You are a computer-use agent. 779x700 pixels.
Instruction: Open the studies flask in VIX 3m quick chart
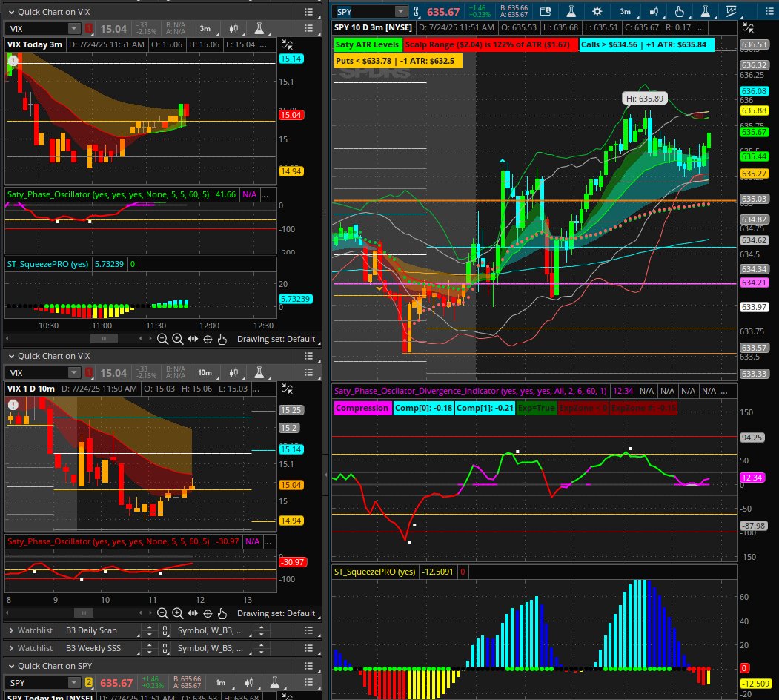[x=259, y=29]
